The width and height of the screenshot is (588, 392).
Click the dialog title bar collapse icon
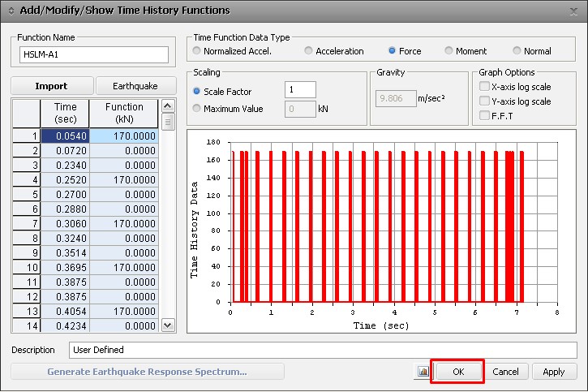[11, 11]
